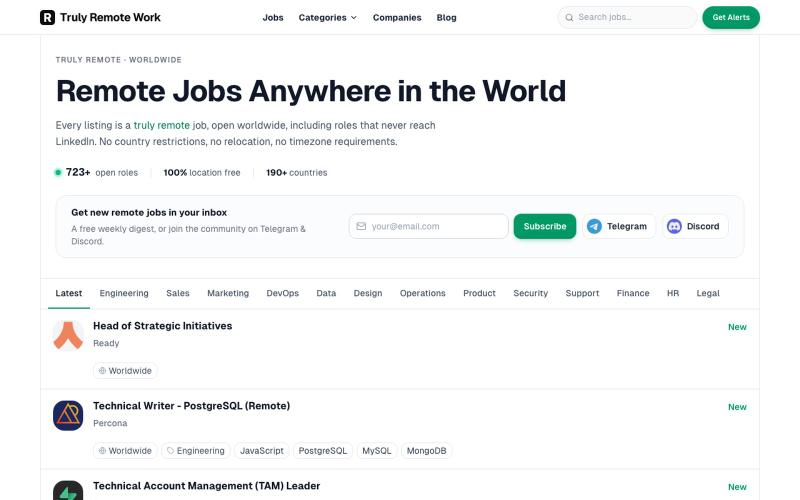The image size is (800, 500).
Task: Click the logo beside TAM Leader job
Action: pos(68,490)
